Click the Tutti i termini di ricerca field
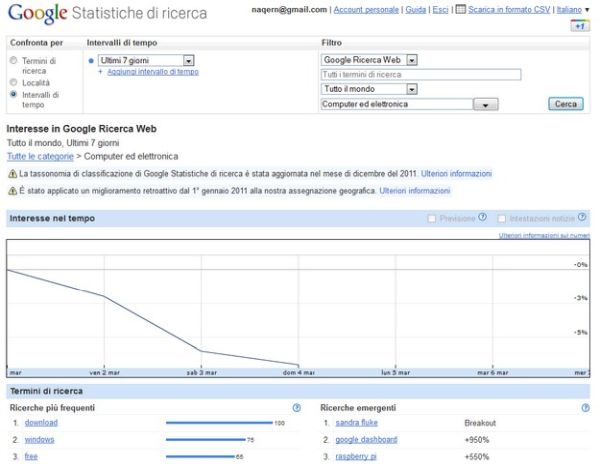 click(x=421, y=75)
